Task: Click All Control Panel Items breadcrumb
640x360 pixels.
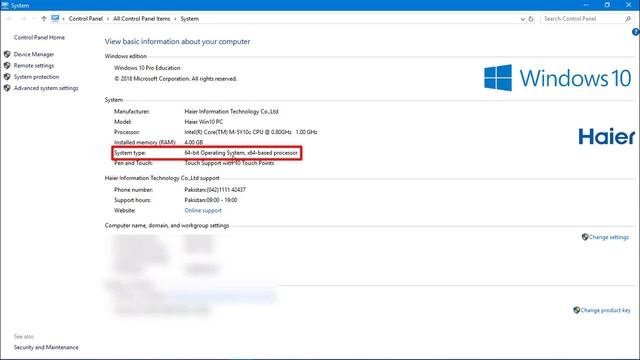Action: (142, 19)
